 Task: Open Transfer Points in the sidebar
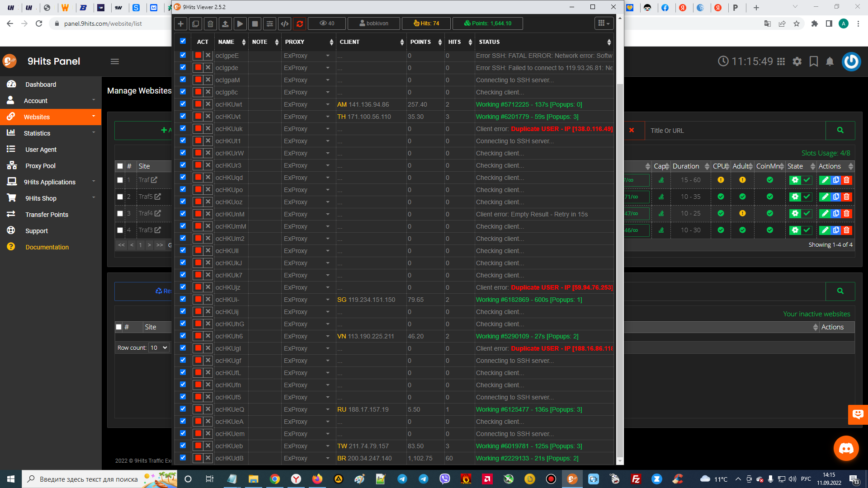coord(47,215)
